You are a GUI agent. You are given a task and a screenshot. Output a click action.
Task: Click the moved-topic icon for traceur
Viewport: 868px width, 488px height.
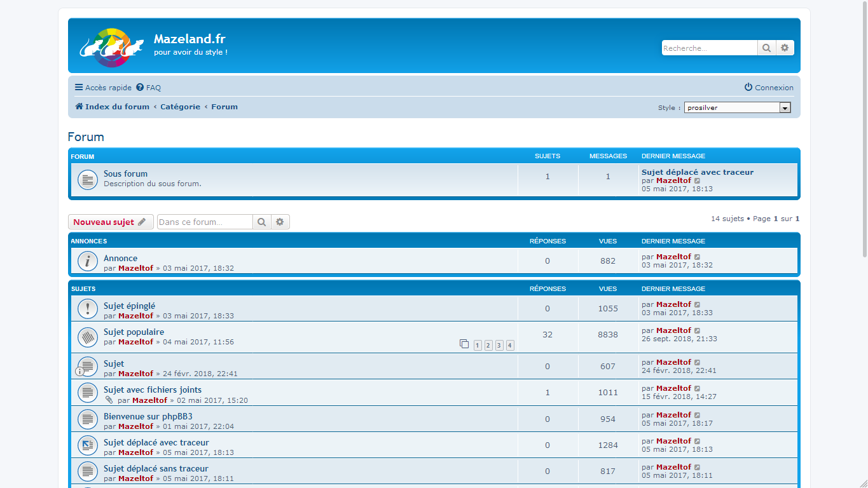point(88,445)
